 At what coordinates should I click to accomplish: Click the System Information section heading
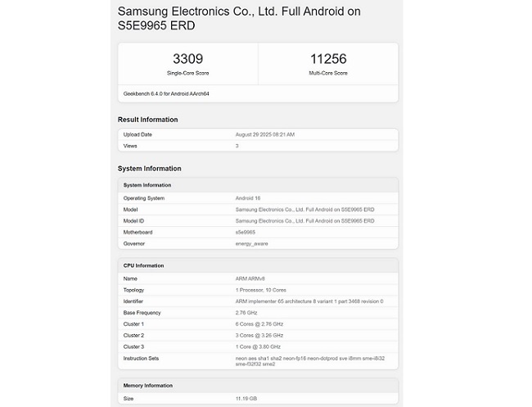click(x=150, y=169)
